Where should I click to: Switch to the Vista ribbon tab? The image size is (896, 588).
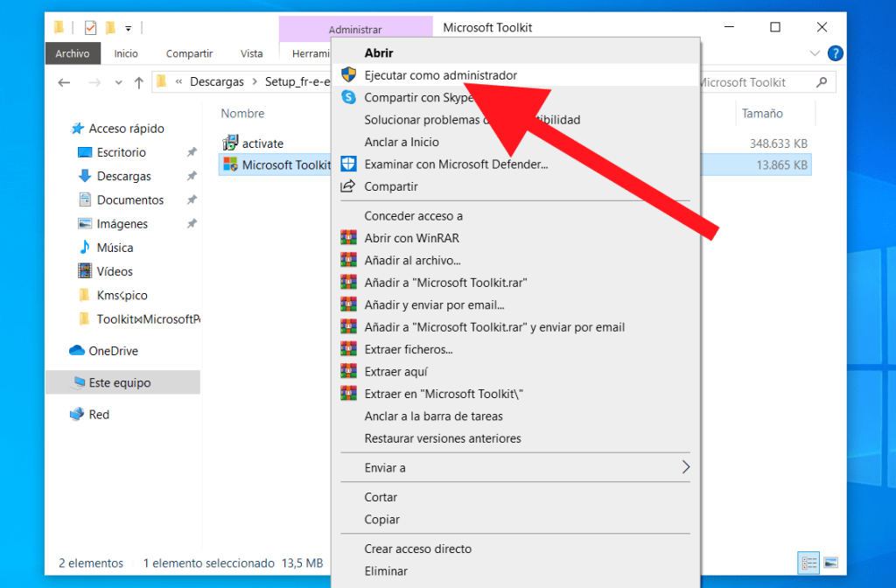tap(251, 53)
